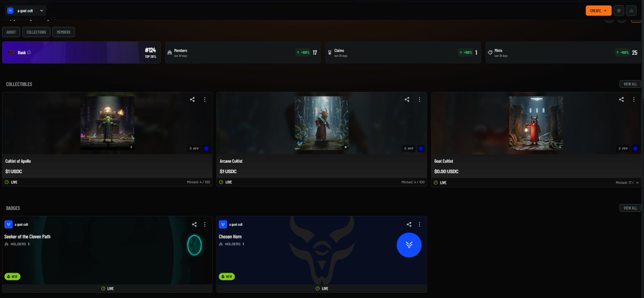Click the orange CREATE + button

598,10
